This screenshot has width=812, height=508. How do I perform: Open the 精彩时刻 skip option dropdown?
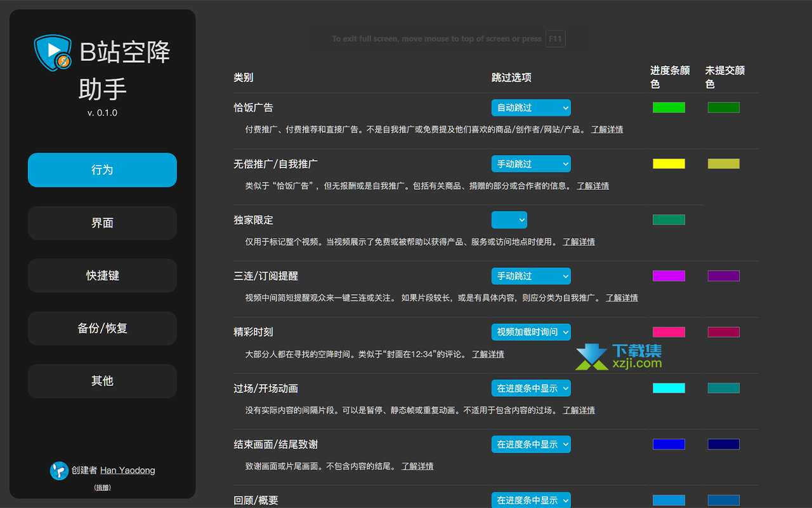(531, 332)
